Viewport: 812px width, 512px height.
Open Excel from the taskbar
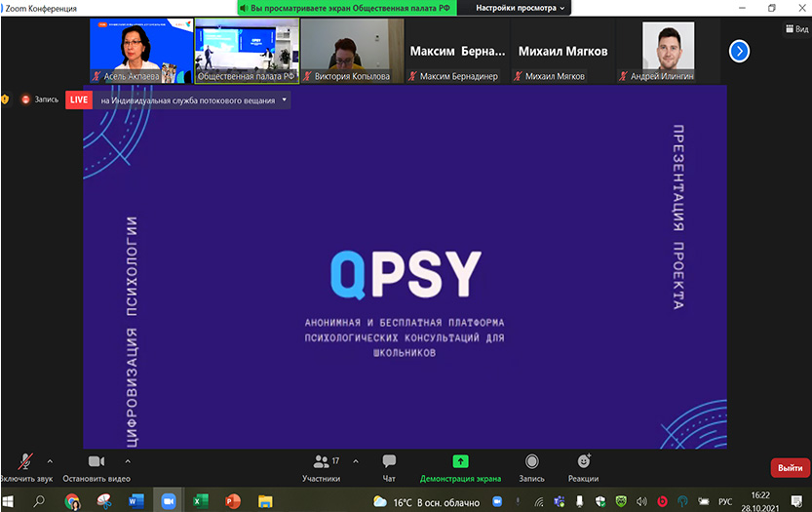tap(198, 501)
